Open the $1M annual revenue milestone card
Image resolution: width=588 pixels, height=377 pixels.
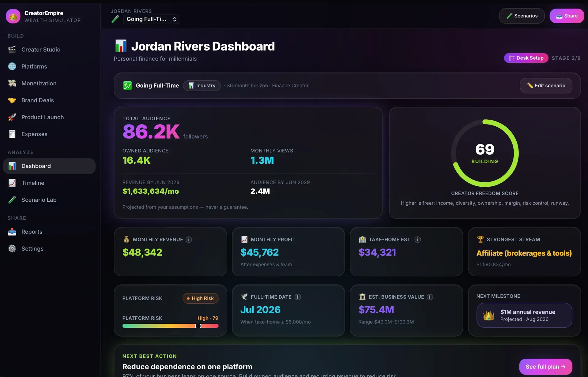click(524, 315)
